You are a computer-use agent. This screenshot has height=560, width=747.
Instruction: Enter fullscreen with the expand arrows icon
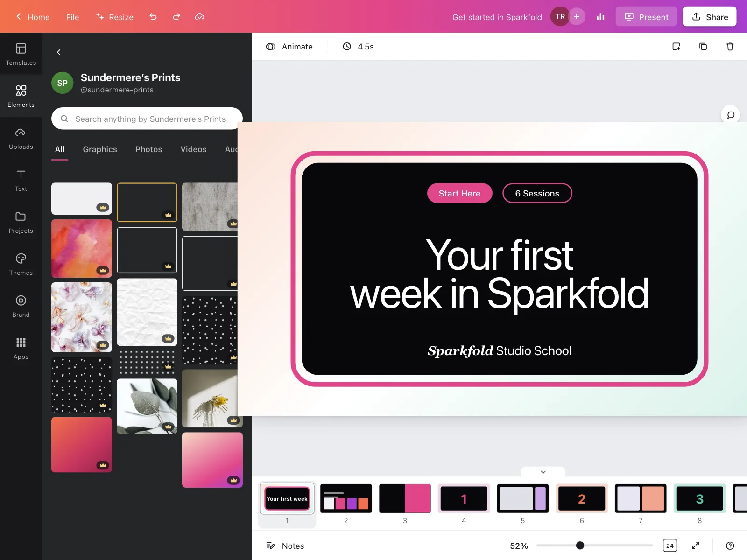click(x=696, y=546)
